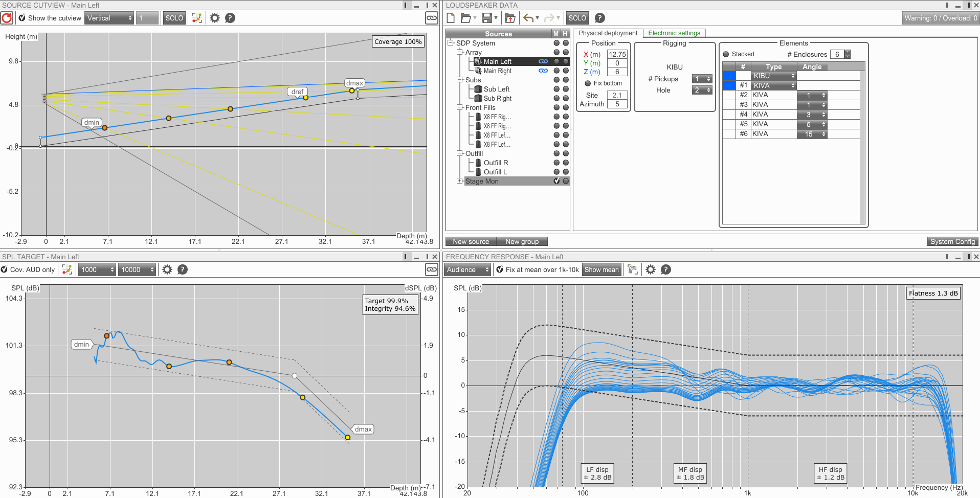Open the Vertical cutview orientation dropdown
The height and width of the screenshot is (498, 980).
109,18
